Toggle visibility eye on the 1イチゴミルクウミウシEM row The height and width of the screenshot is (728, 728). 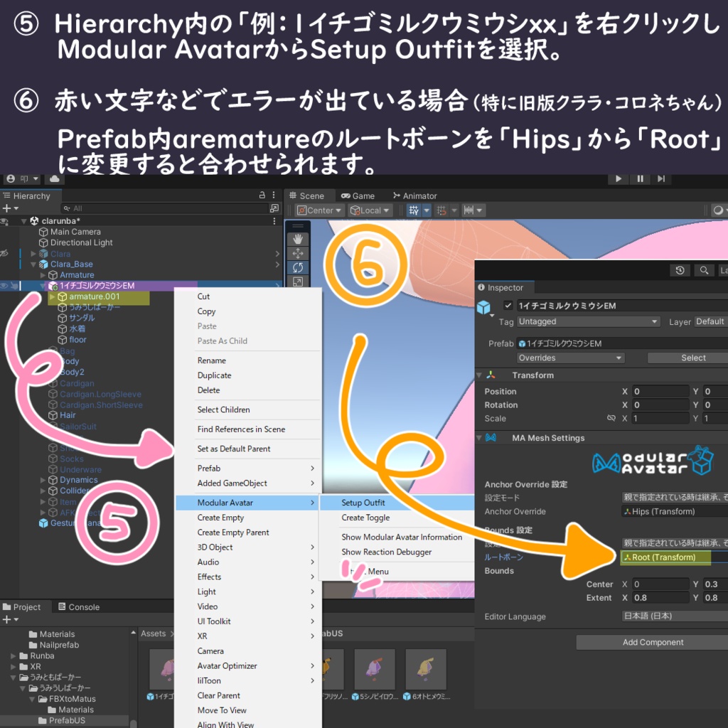pos(5,286)
